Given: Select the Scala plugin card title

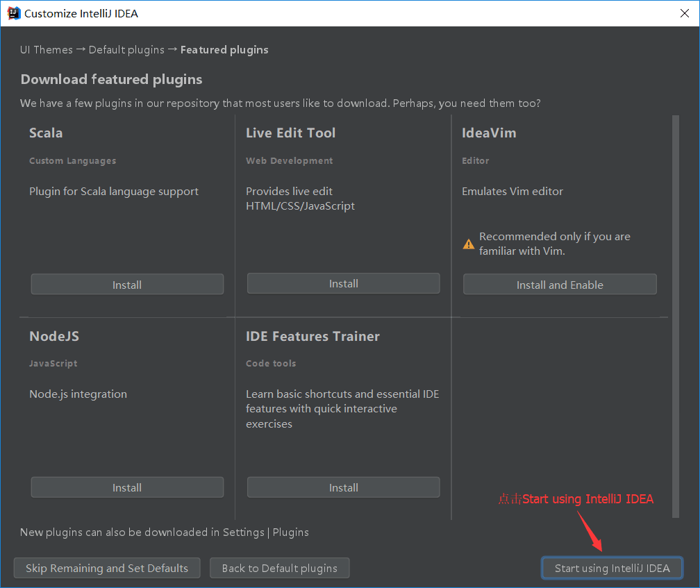Looking at the screenshot, I should [x=46, y=133].
